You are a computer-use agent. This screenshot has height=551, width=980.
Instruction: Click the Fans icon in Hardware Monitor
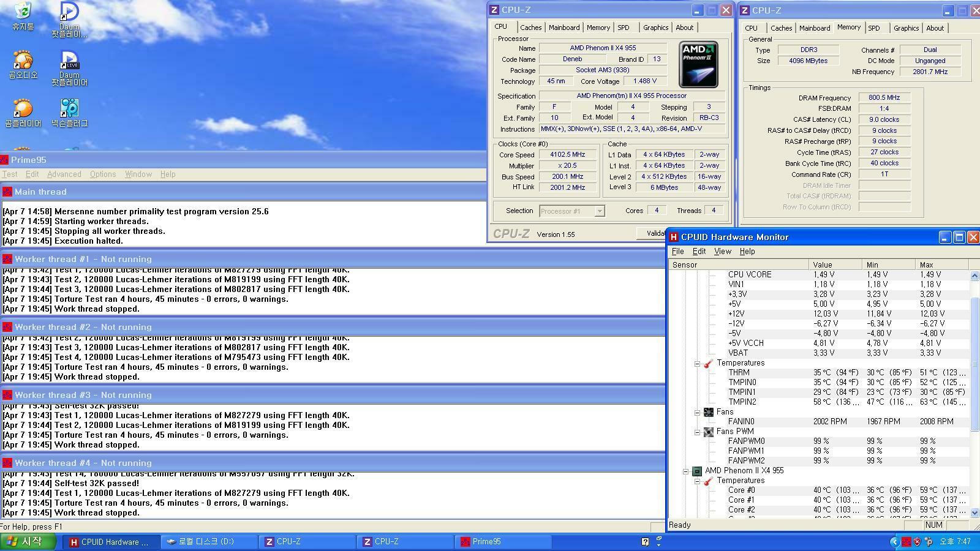[x=709, y=412]
